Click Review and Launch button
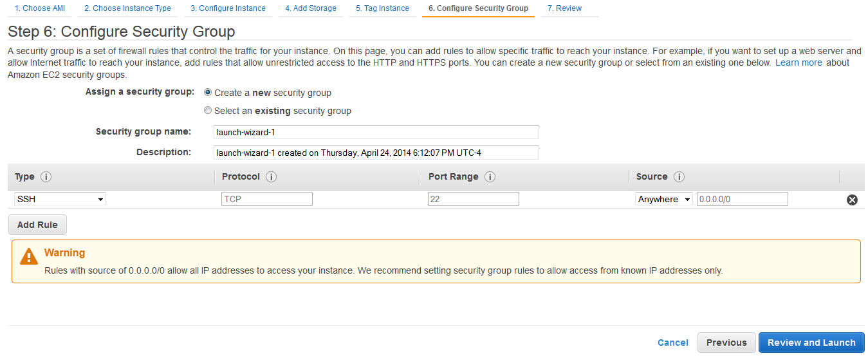 point(811,343)
